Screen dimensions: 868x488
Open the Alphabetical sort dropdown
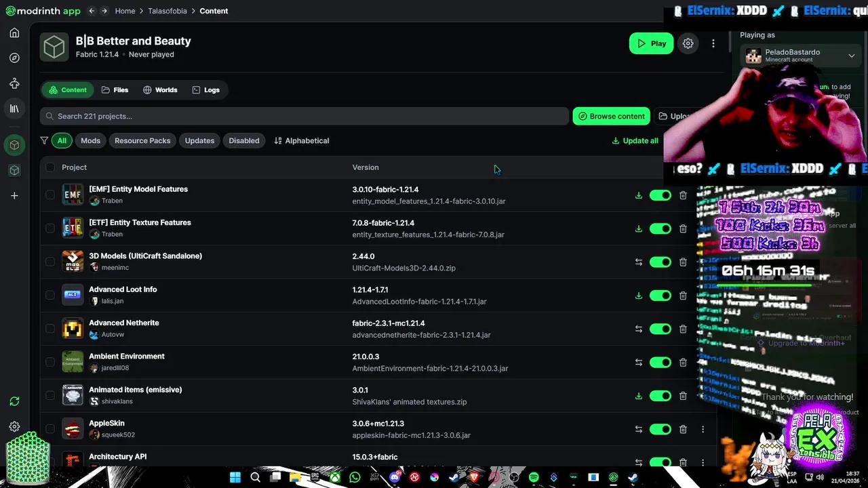302,141
